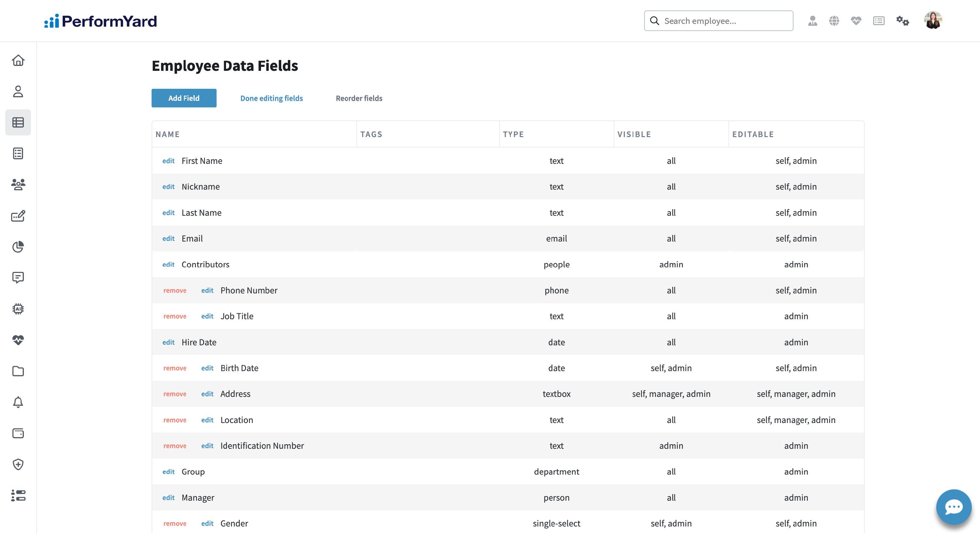980x533 pixels.
Task: Open the settings gears icon in header
Action: (902, 21)
